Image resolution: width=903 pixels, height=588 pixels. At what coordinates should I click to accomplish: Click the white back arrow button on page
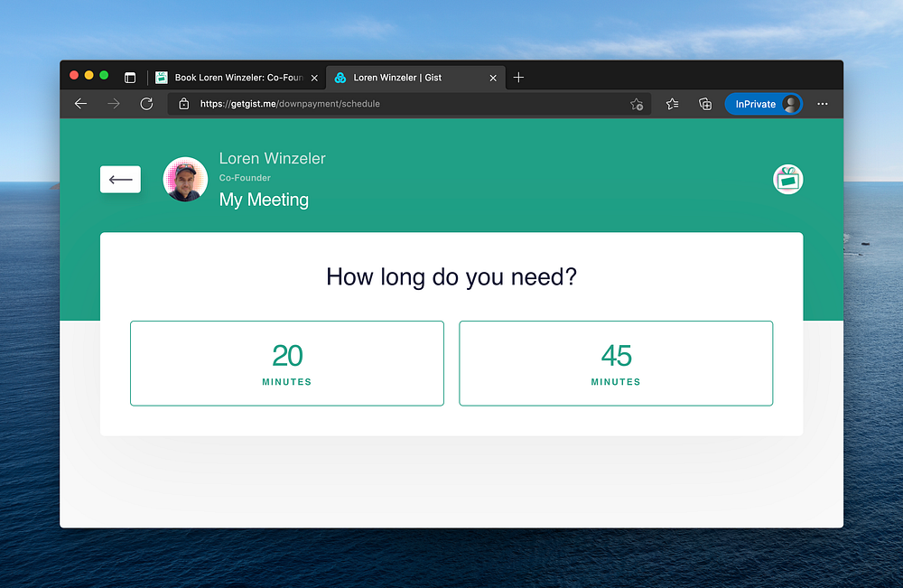(120, 179)
